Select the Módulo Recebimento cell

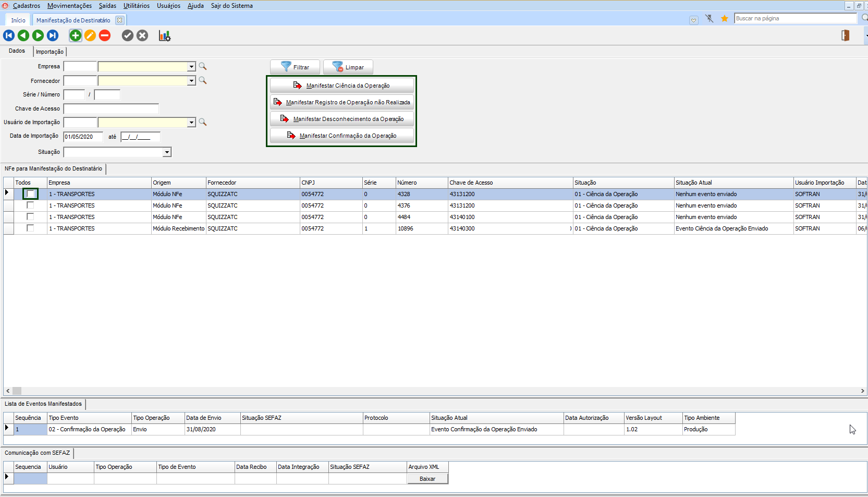(x=179, y=228)
